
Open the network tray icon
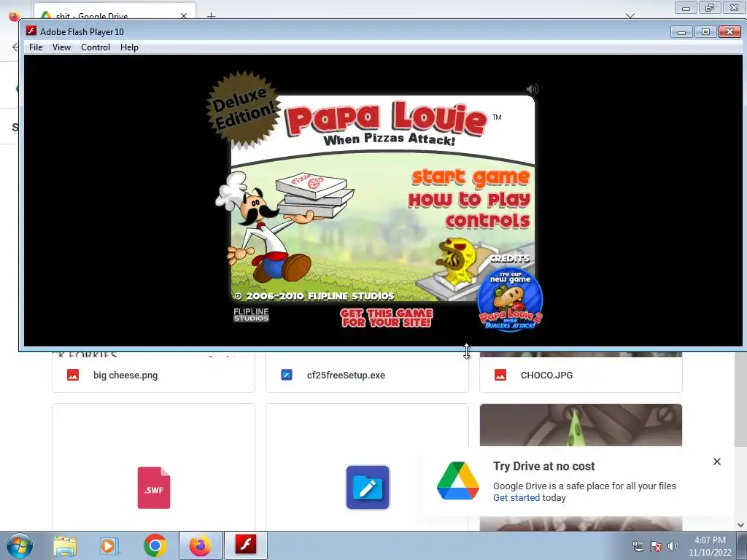[x=638, y=546]
